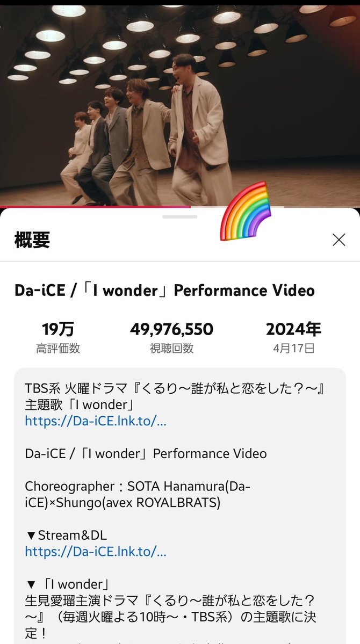This screenshot has height=644, width=360.
Task: Open the first Da-iCE.lnk.to link
Action: [x=95, y=421]
